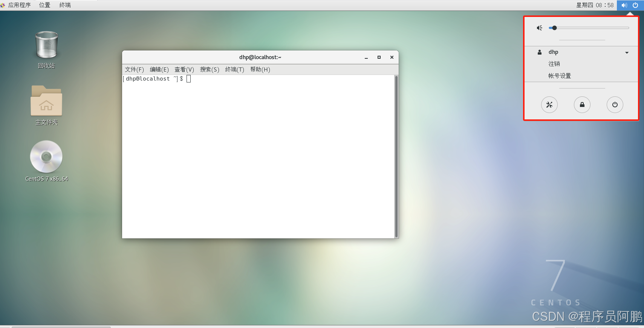This screenshot has width=644, height=328.
Task: Open the terminal 编辑(E) menu
Action: point(159,70)
